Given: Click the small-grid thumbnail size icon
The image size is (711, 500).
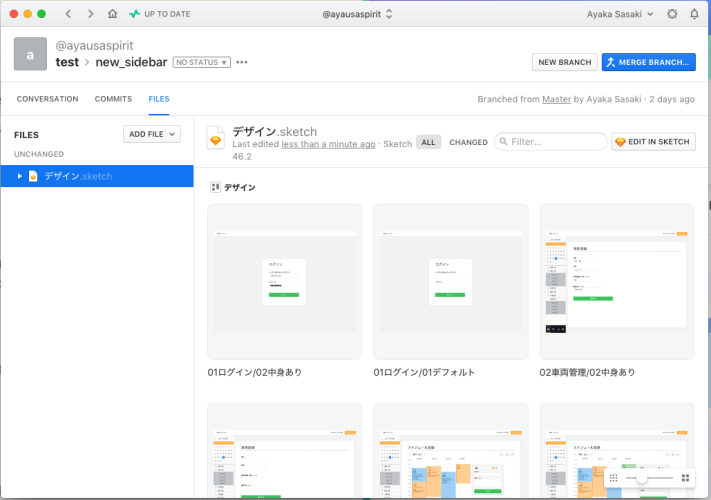Looking at the screenshot, I should (614, 478).
